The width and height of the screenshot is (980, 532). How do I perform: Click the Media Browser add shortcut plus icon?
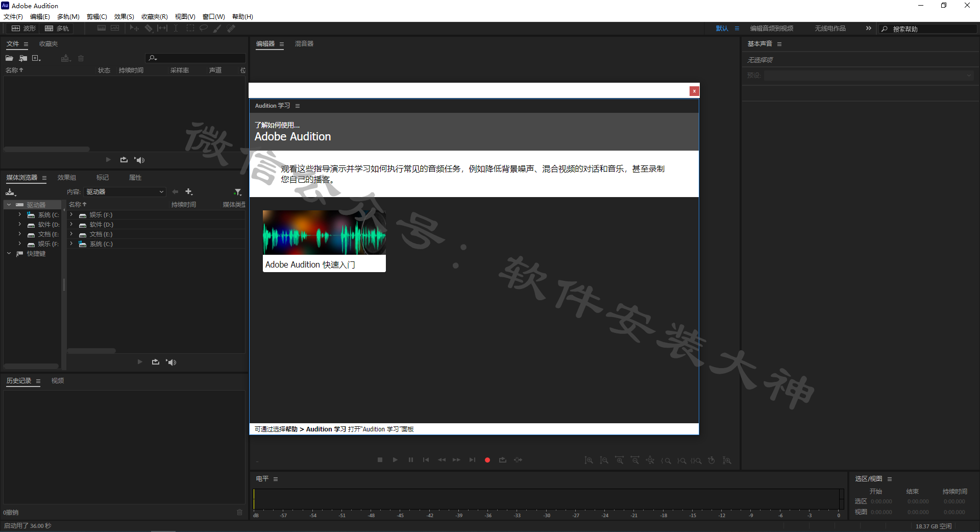pos(189,192)
